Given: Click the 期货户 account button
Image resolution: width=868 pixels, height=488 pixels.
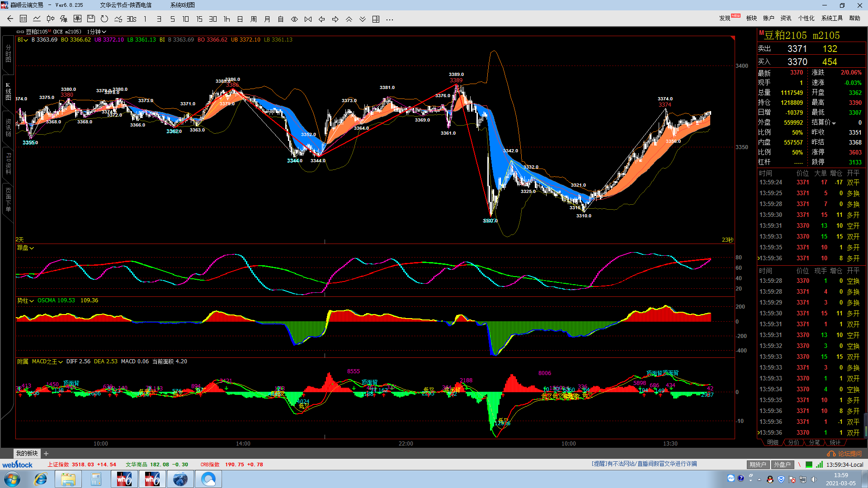Looking at the screenshot, I should pyautogui.click(x=757, y=465).
